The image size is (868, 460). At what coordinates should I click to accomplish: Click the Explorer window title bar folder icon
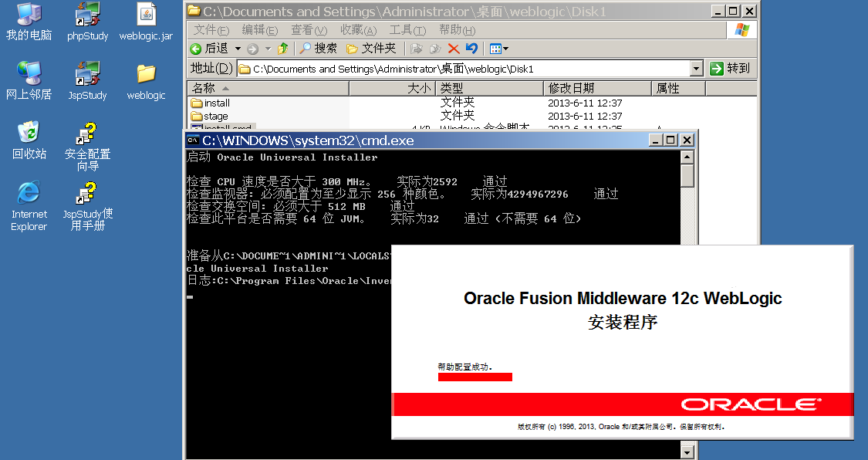click(194, 11)
